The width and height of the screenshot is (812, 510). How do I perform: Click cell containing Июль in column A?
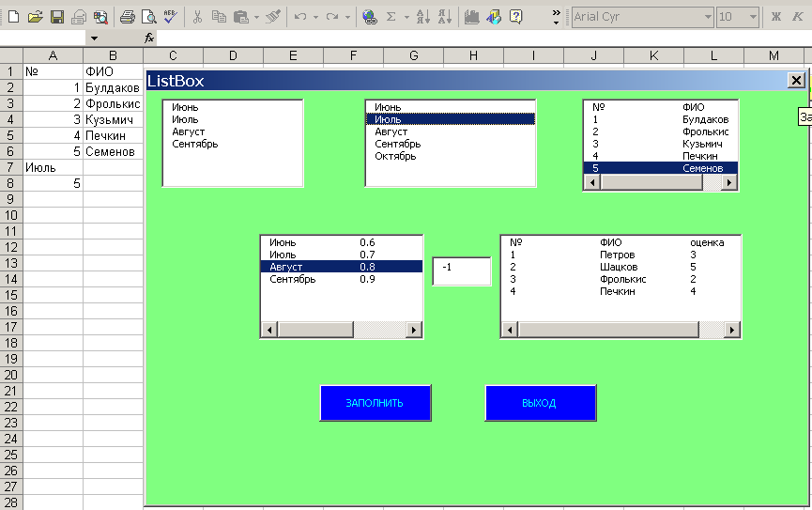click(53, 167)
